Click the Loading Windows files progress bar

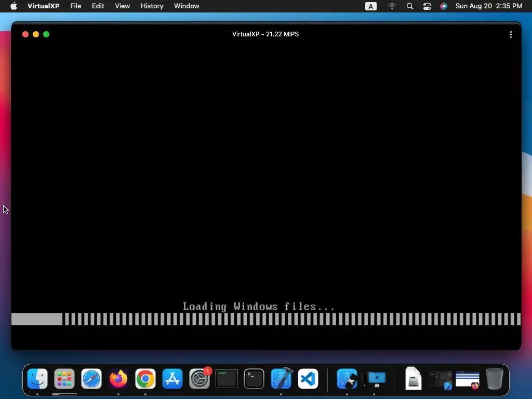[x=266, y=320]
